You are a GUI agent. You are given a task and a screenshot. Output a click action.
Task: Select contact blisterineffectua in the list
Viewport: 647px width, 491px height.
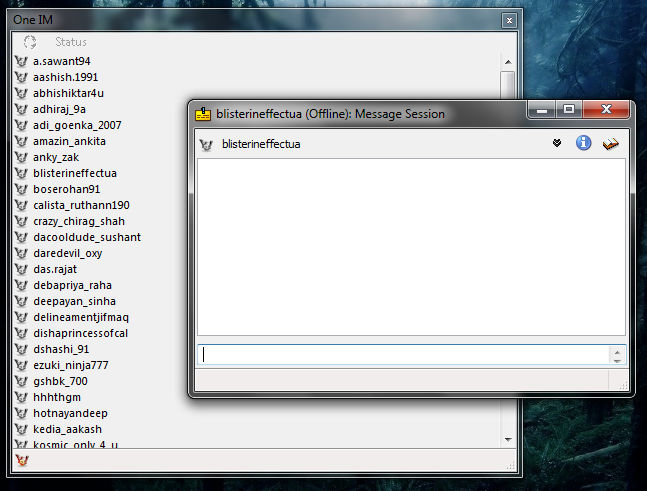[x=75, y=173]
